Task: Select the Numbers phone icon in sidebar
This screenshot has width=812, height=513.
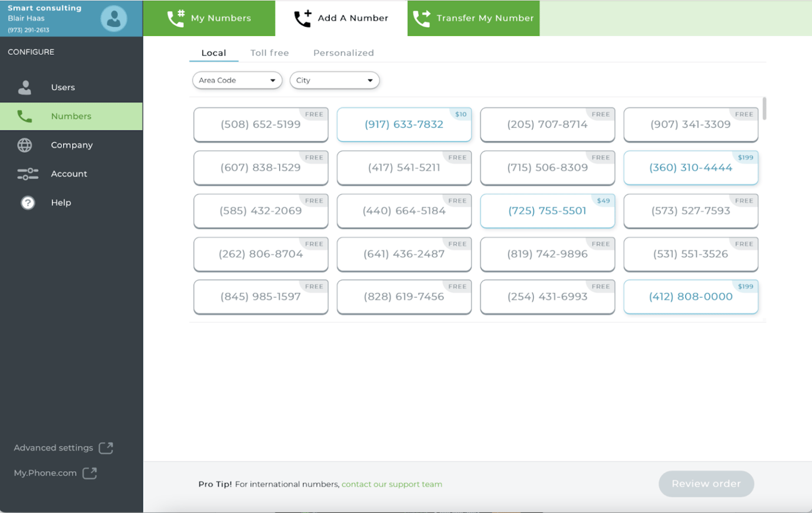Action: pos(24,116)
